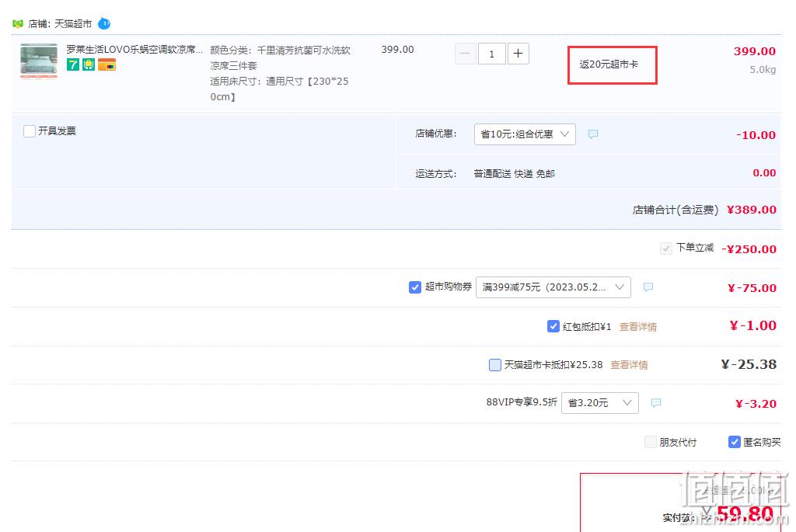
Task: Expand the 省3.20元 88VIP dropdown
Action: 600,402
